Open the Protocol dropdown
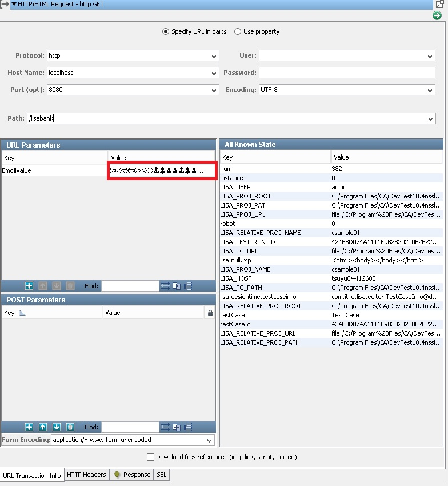 [x=214, y=56]
